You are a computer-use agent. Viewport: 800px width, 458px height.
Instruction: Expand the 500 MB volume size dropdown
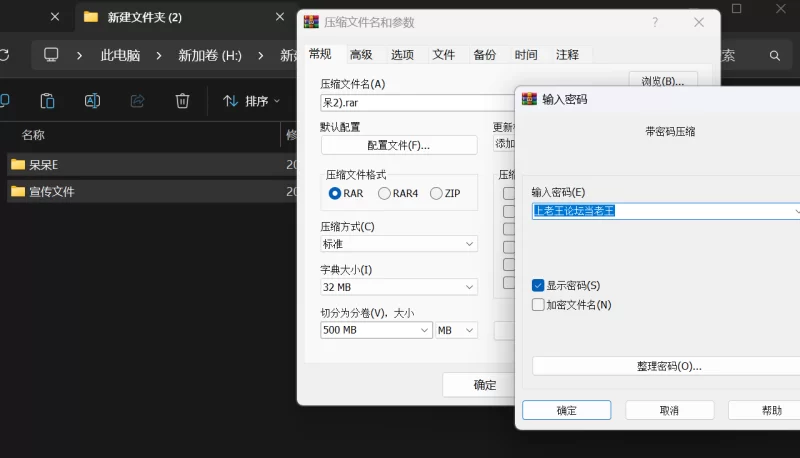coord(377,330)
